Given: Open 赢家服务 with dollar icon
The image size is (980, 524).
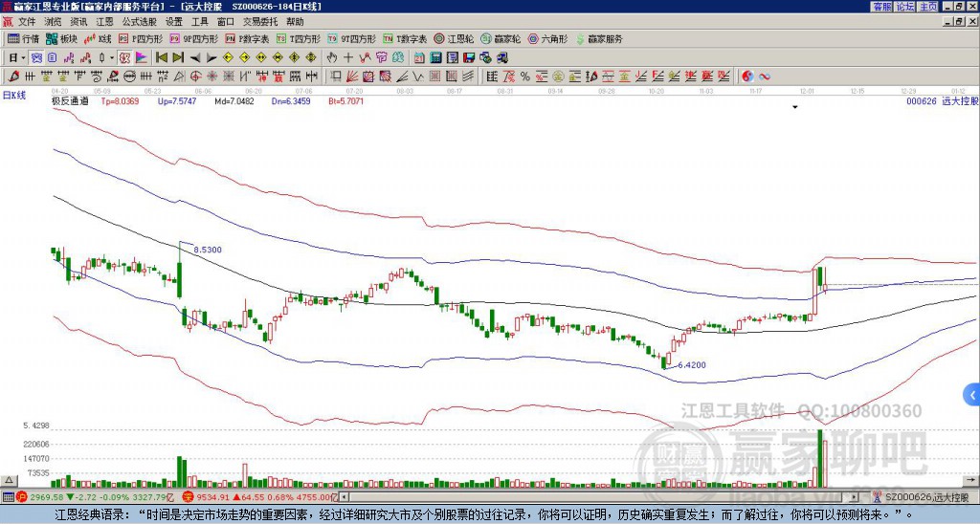Looking at the screenshot, I should point(599,38).
